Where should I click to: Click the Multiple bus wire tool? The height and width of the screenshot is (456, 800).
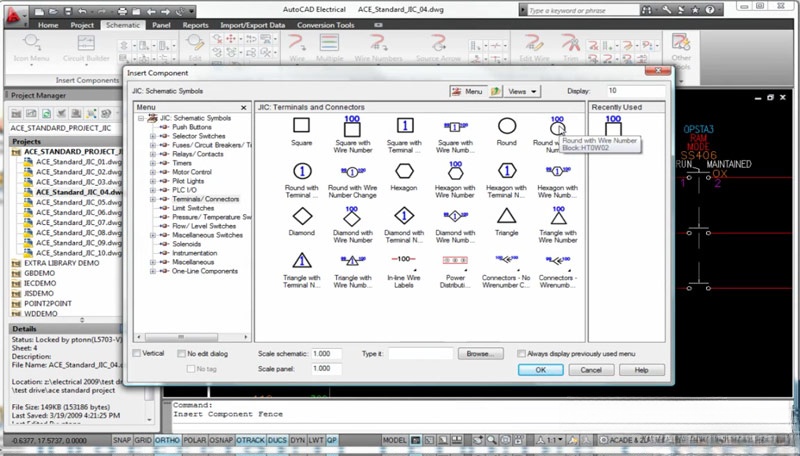(329, 48)
